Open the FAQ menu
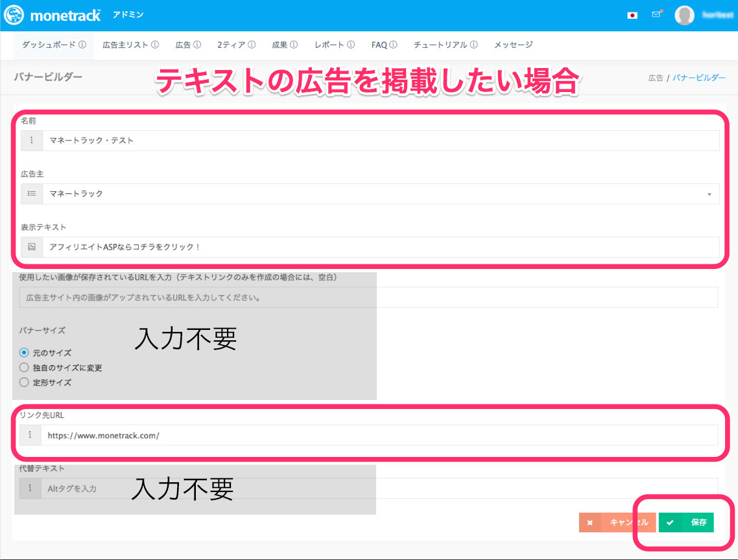 click(383, 45)
